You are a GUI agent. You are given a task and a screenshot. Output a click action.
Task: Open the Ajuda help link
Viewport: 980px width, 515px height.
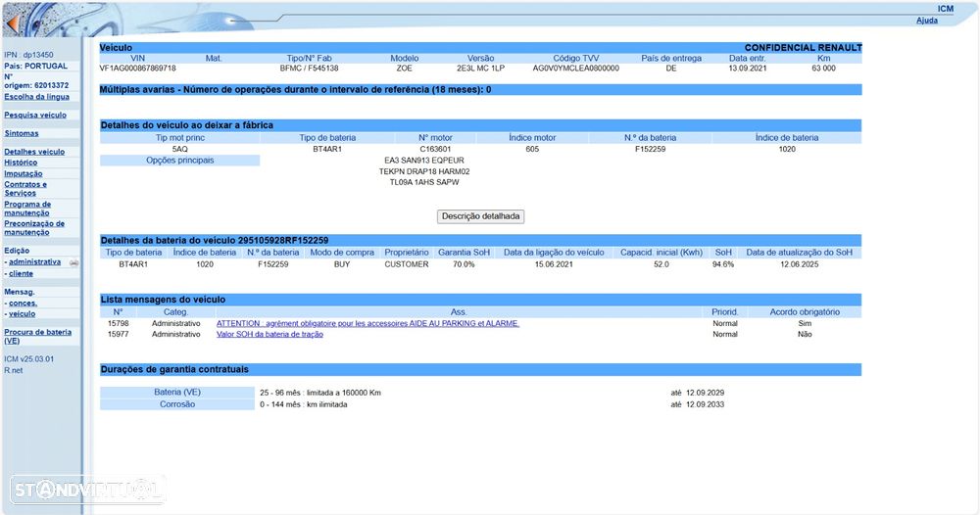click(x=927, y=21)
